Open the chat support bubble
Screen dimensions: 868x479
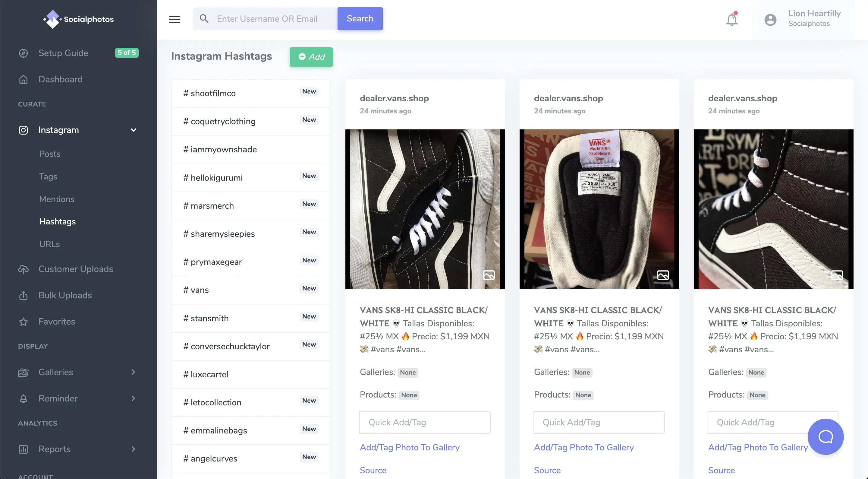coord(826,436)
